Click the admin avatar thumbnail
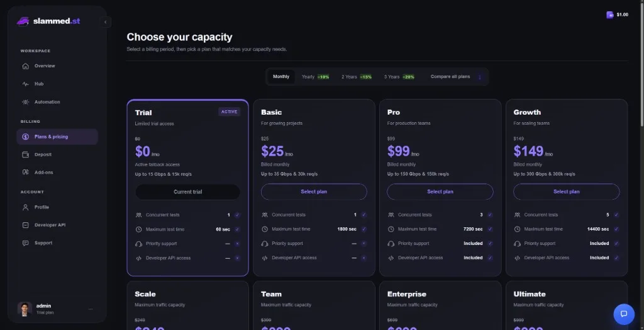This screenshot has height=330, width=644. point(25,309)
